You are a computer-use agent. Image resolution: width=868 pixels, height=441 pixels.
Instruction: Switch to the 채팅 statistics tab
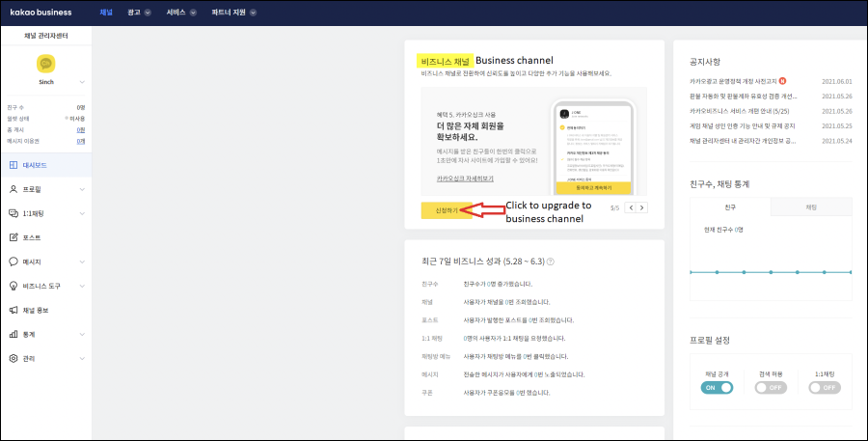[811, 207]
